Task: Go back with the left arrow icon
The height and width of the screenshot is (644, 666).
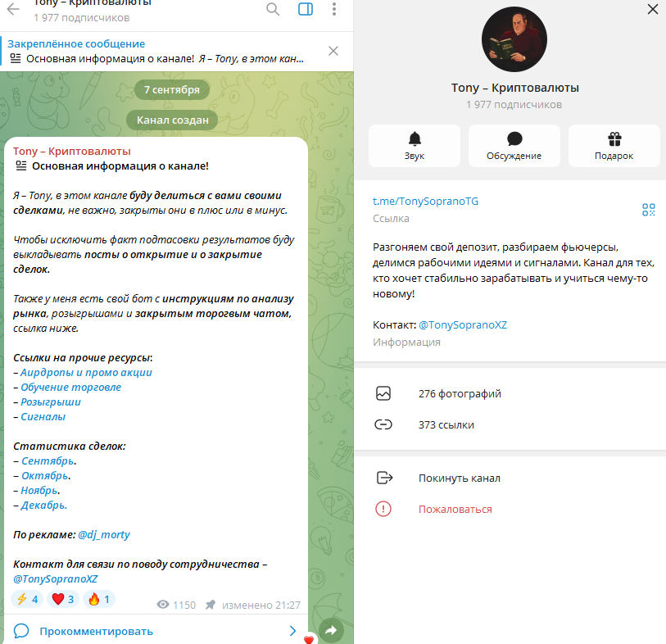Action: pos(13,9)
